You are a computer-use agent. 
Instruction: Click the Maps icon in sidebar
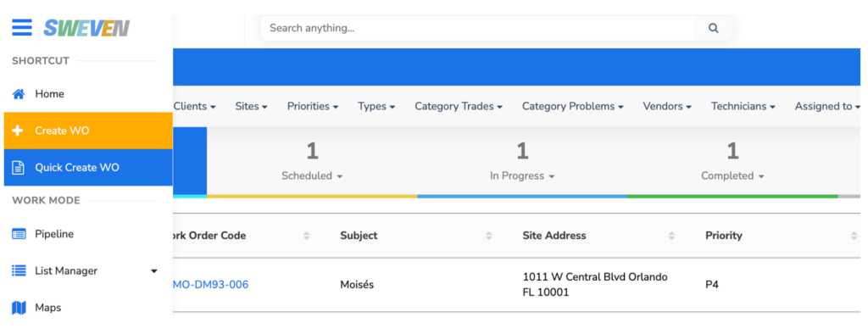click(x=19, y=308)
